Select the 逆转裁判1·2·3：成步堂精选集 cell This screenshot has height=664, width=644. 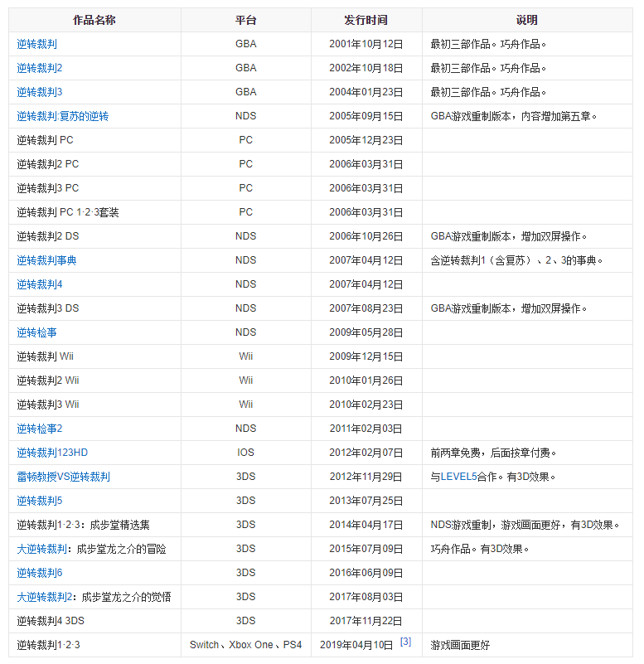click(x=94, y=525)
